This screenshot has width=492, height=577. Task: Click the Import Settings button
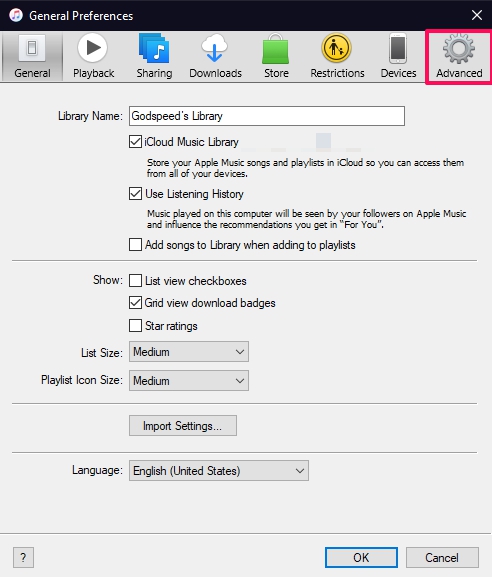coord(183,426)
